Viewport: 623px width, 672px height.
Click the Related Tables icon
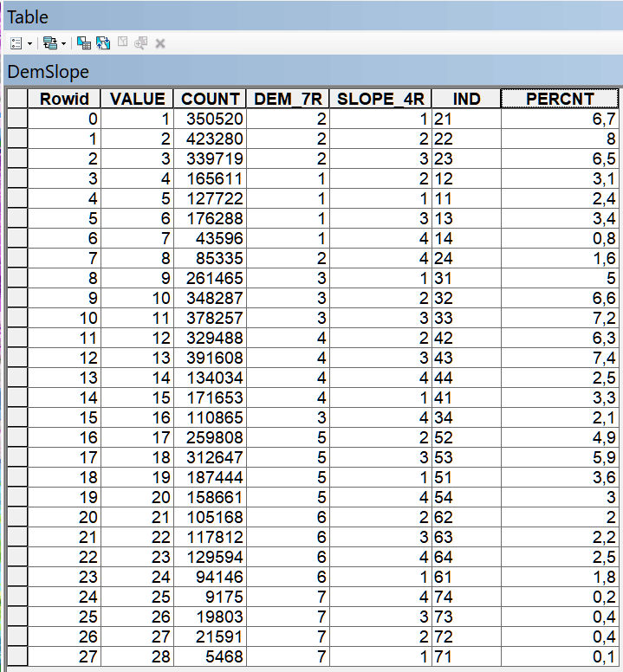tap(49, 42)
